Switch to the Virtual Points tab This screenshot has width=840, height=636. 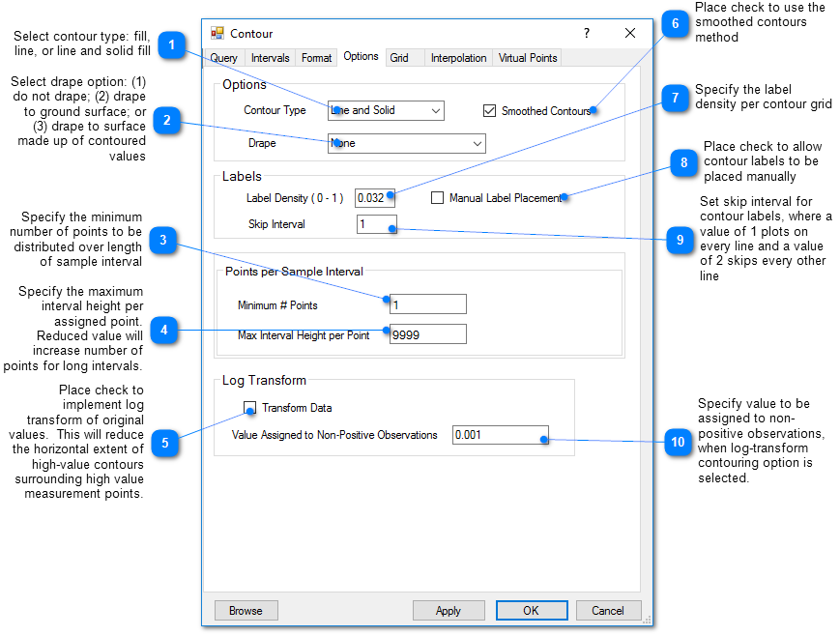tap(527, 58)
